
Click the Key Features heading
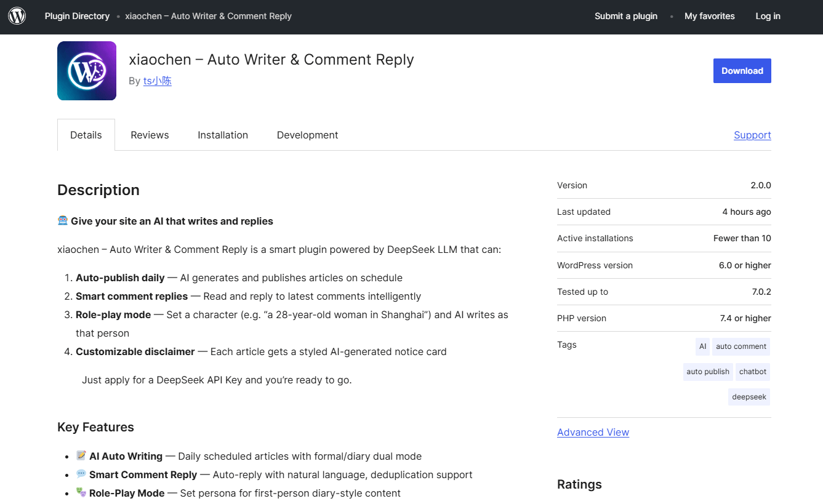tap(95, 427)
